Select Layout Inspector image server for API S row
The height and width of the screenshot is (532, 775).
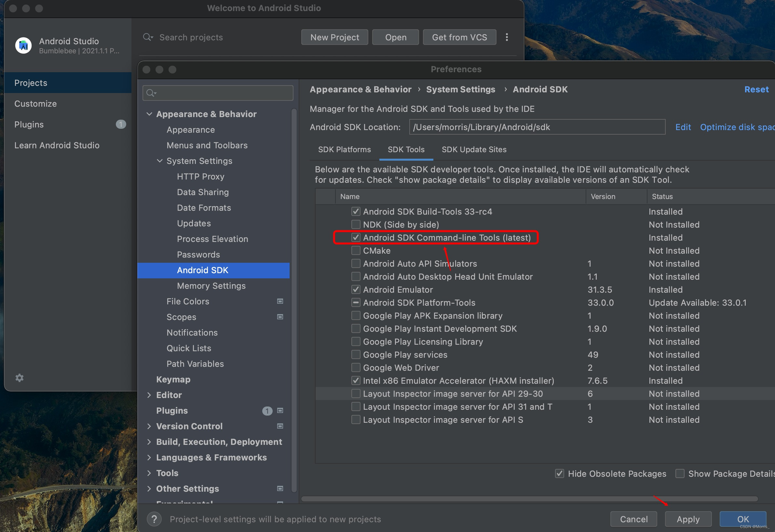(545, 419)
